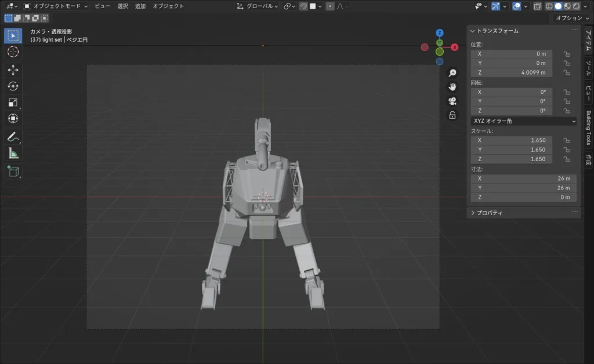Open the オブジェクトモード mode dropdown
The height and width of the screenshot is (364, 594).
point(56,6)
